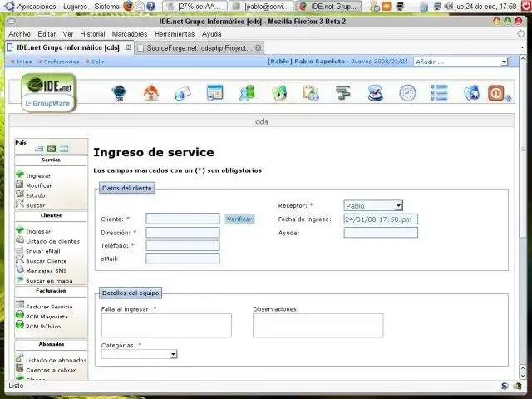Switch to the SourceForge.net cdsphp tab
Screen dimensions: 532x399
click(x=199, y=48)
